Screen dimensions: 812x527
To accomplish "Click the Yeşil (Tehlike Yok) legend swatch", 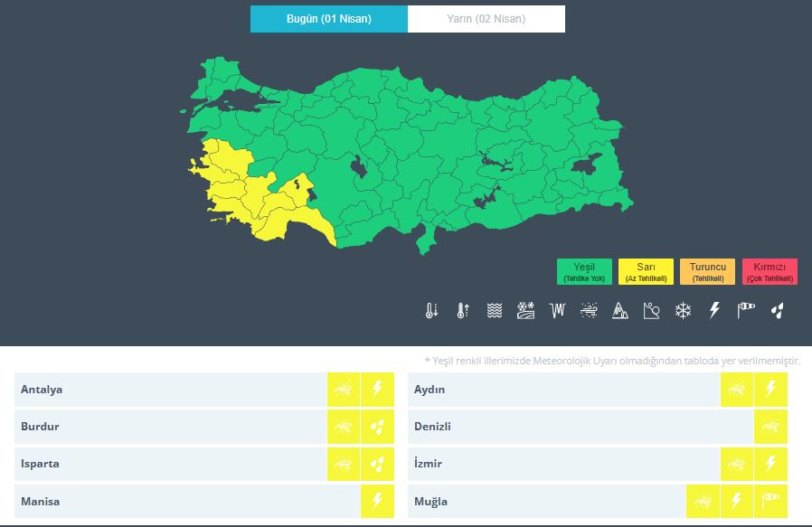I will tap(584, 271).
